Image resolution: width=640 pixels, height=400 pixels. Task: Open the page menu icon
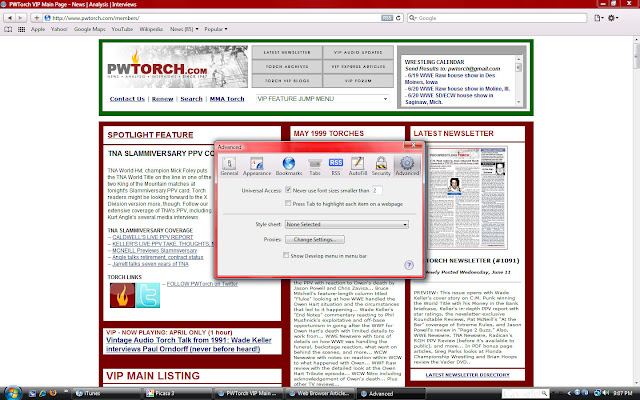tap(599, 18)
